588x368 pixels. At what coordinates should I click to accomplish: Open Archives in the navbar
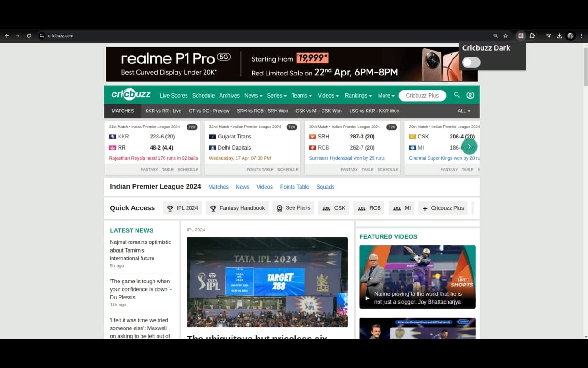(x=229, y=96)
